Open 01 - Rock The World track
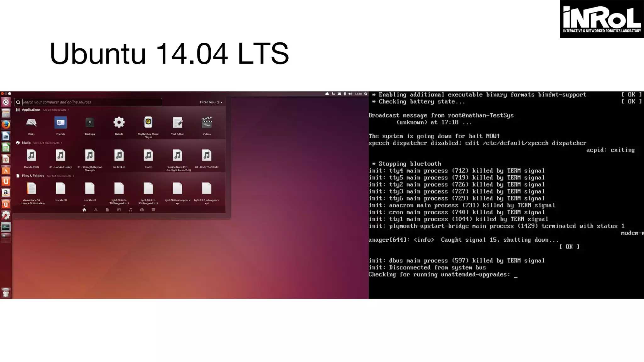644x362 pixels. (x=207, y=159)
